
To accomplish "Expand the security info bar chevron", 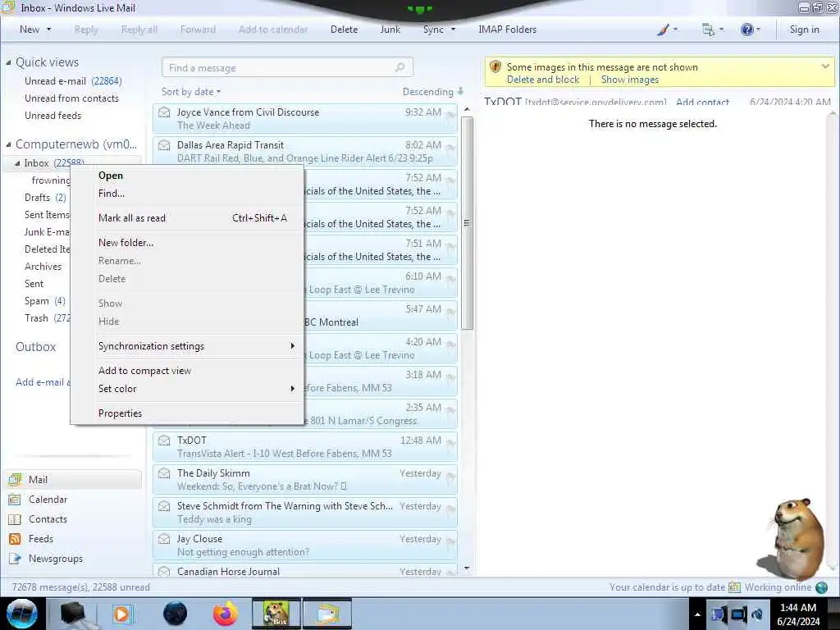I will point(825,66).
